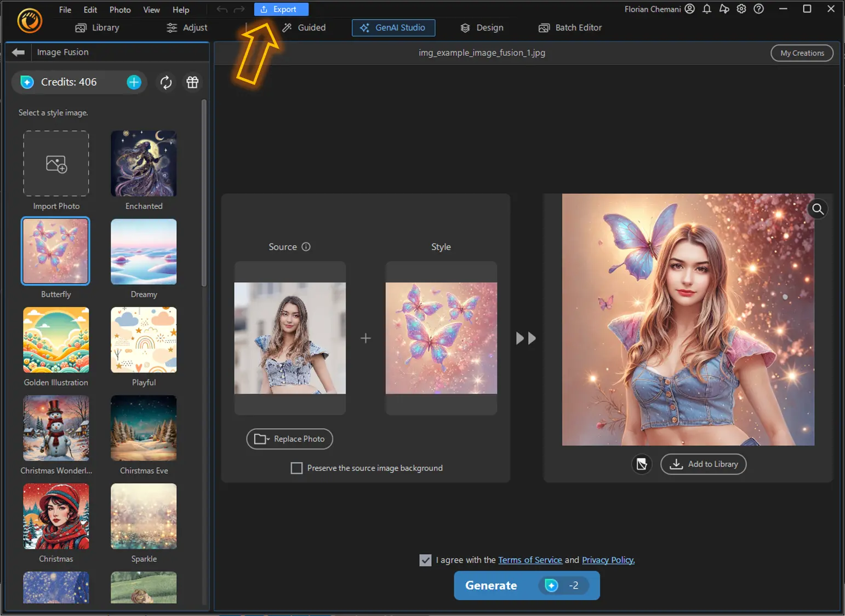Click the Export button

click(x=281, y=9)
